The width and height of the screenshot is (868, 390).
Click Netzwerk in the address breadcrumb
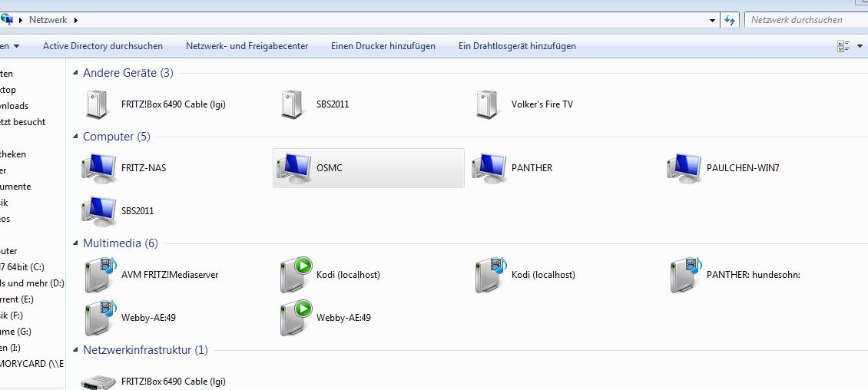click(48, 20)
